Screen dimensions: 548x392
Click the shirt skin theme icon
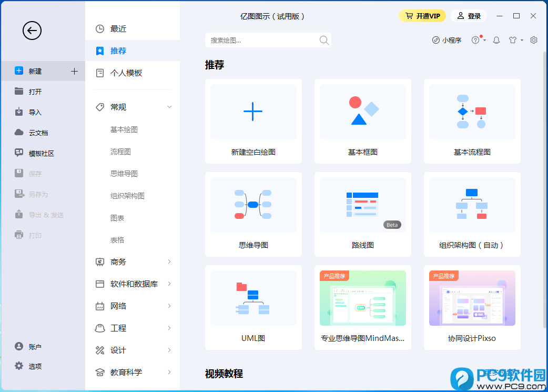[513, 40]
